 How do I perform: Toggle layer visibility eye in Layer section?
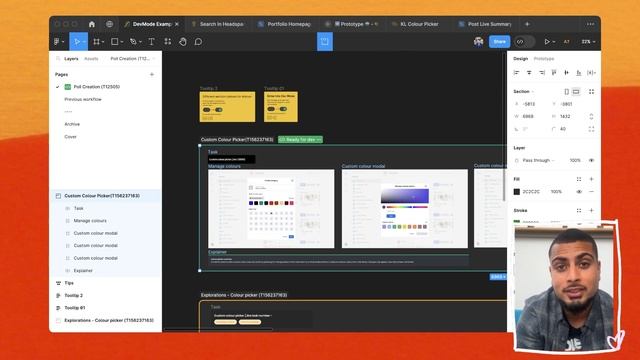point(591,160)
